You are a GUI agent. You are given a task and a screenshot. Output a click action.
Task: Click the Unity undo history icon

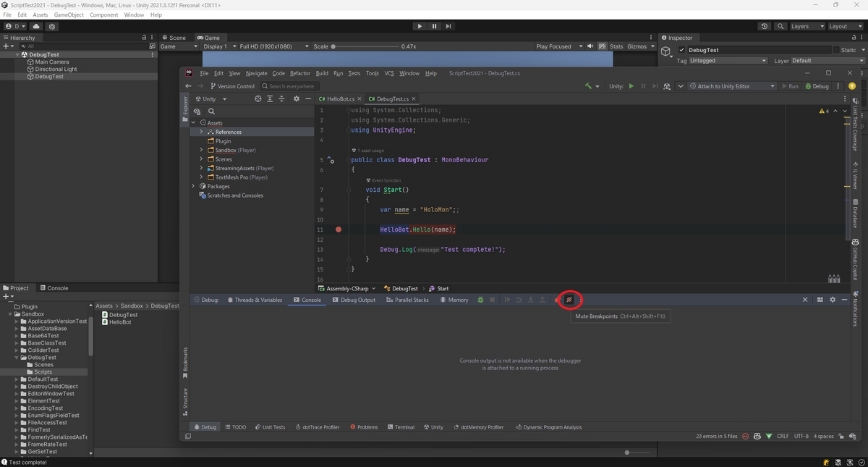pyautogui.click(x=765, y=26)
